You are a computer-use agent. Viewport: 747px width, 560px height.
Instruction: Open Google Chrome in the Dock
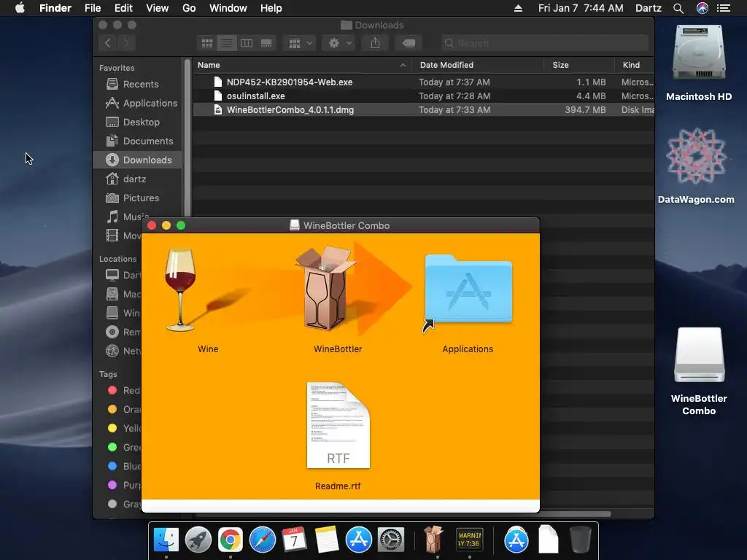click(x=230, y=540)
